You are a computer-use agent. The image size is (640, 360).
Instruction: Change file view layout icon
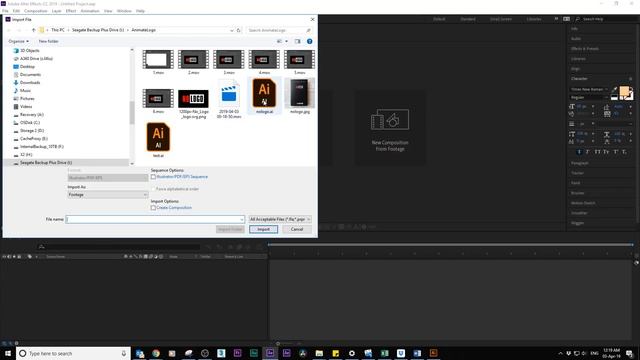point(280,41)
